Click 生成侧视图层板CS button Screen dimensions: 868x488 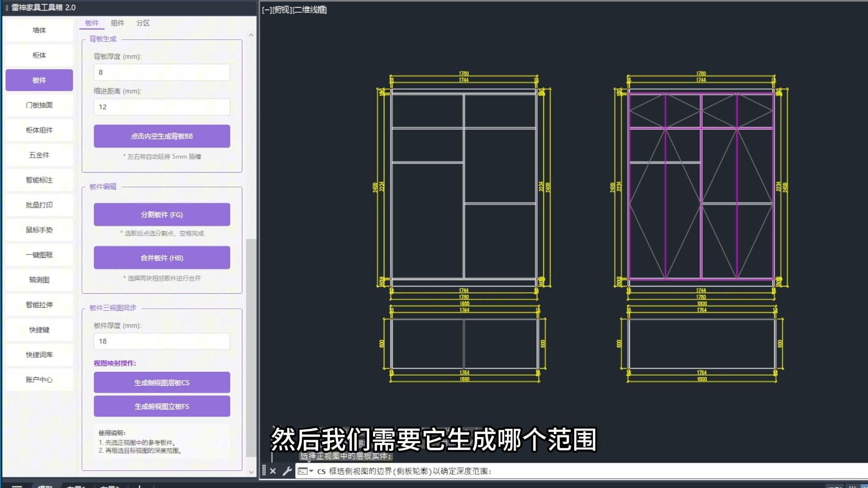162,382
